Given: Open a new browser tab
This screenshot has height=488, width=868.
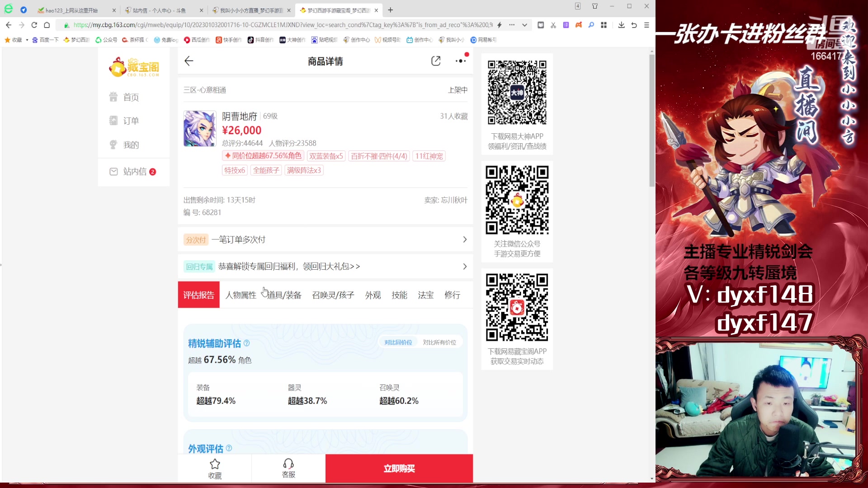Looking at the screenshot, I should tap(391, 10).
